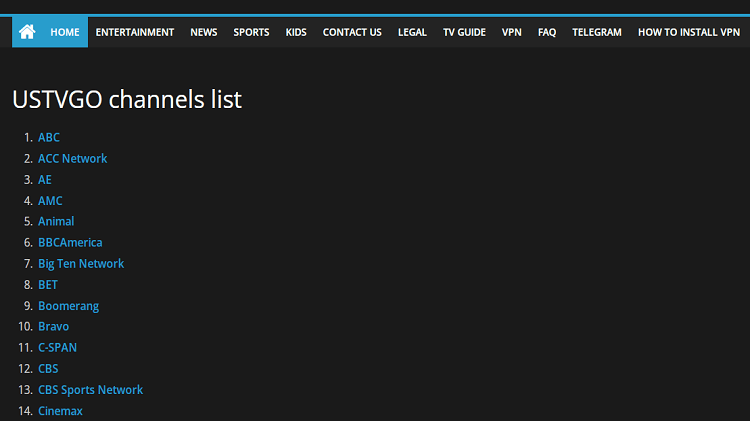Open the C-SPAN channel
750x421 pixels.
(57, 347)
